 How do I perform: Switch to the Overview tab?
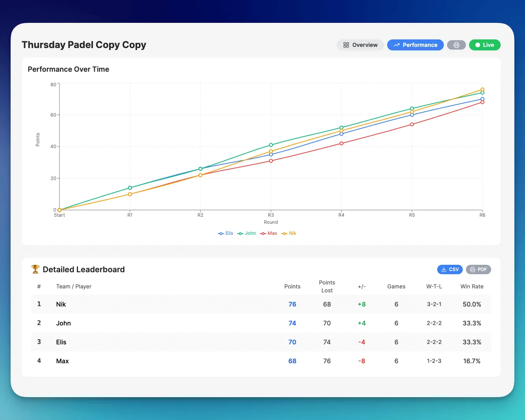360,45
